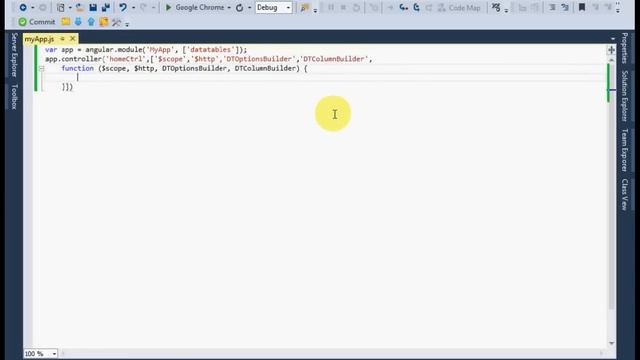Click the editor split window handle
This screenshot has height=360, width=640.
pyautogui.click(x=611, y=50)
